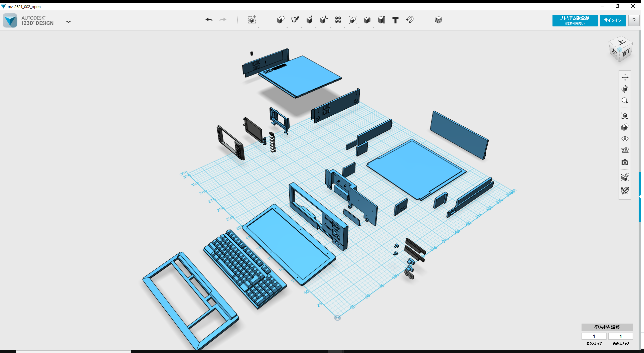Select the Pattern tool
The height and width of the screenshot is (353, 644).
(338, 20)
